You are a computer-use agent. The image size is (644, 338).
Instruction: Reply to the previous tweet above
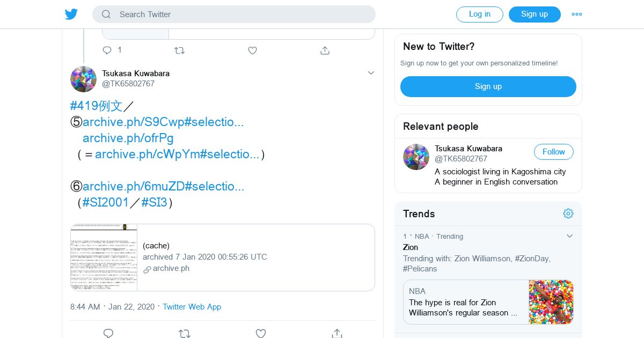click(x=107, y=50)
